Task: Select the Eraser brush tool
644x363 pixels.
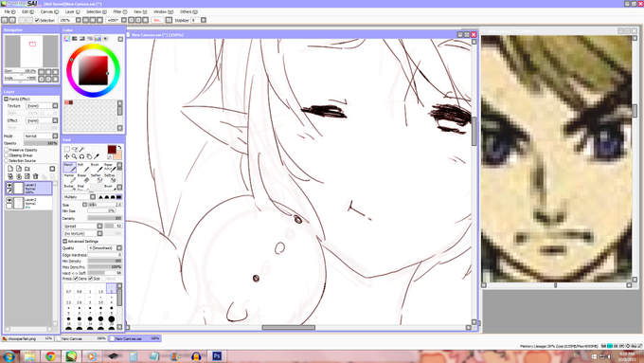Action: click(x=82, y=177)
